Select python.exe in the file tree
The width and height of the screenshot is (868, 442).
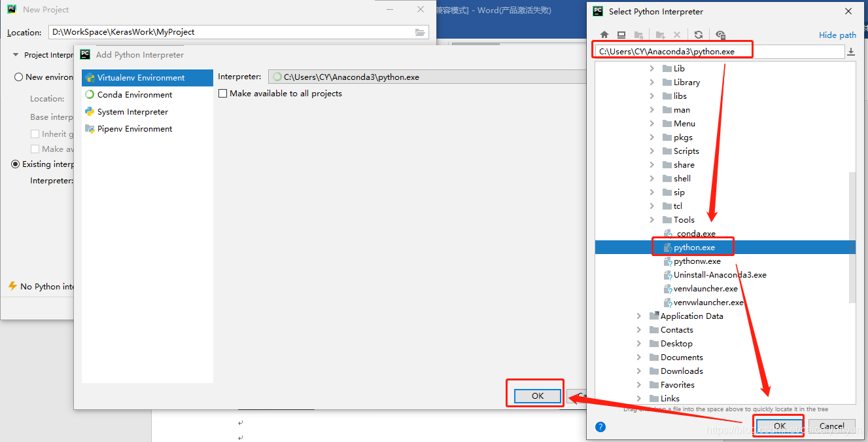pos(725,248)
